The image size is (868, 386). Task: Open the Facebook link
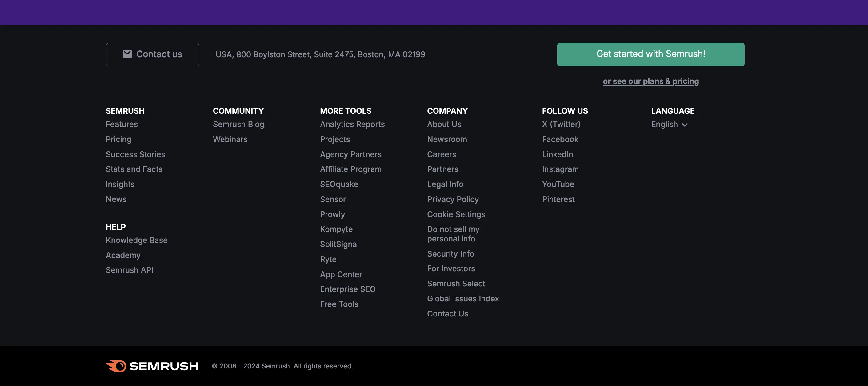pyautogui.click(x=560, y=139)
